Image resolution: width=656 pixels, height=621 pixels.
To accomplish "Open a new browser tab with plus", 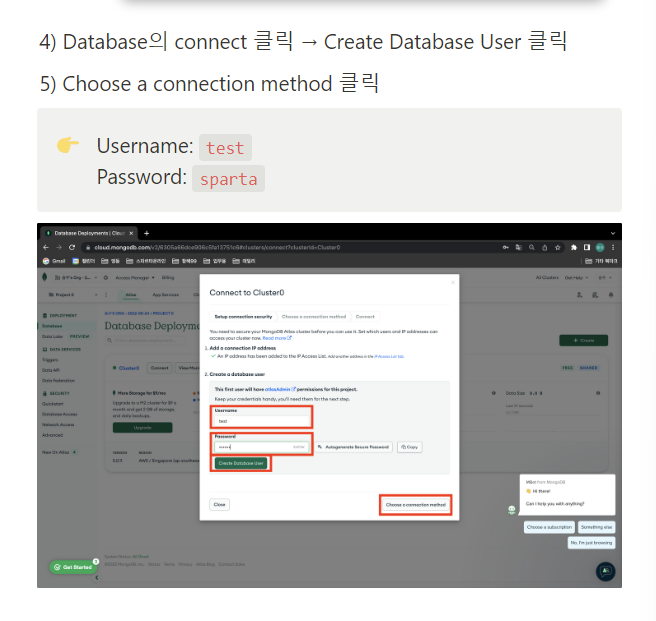I will [146, 234].
